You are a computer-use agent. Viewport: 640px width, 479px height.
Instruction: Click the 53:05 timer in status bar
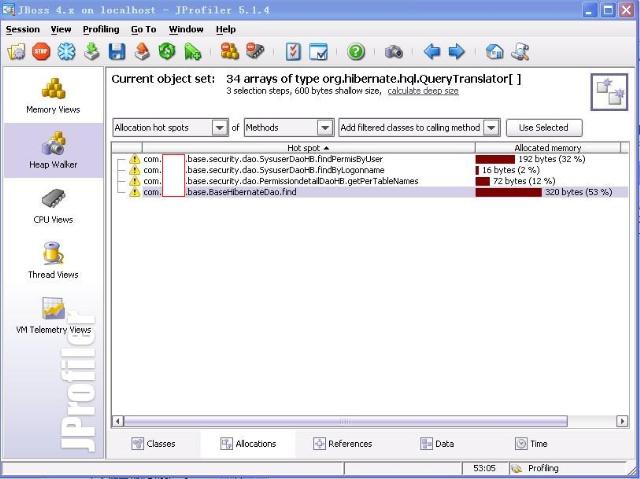484,468
